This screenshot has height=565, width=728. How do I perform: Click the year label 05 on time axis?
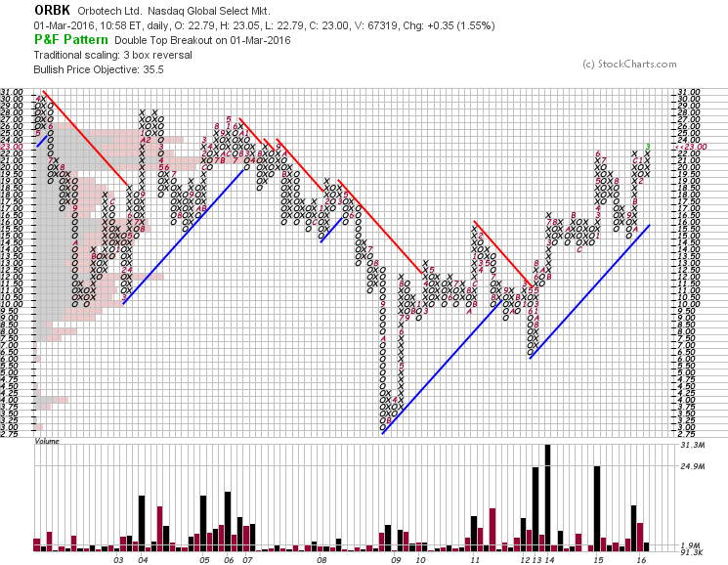204,560
